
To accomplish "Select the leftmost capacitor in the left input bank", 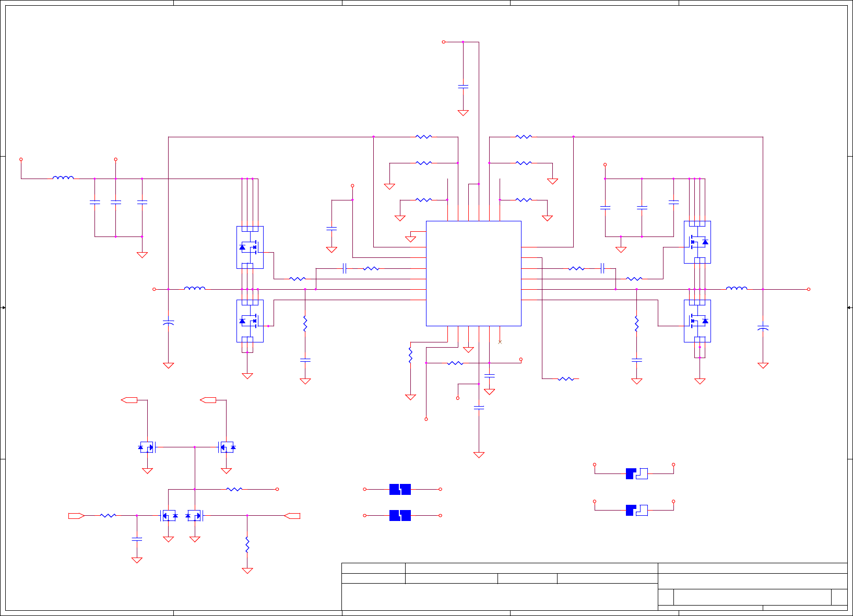I will click(94, 202).
